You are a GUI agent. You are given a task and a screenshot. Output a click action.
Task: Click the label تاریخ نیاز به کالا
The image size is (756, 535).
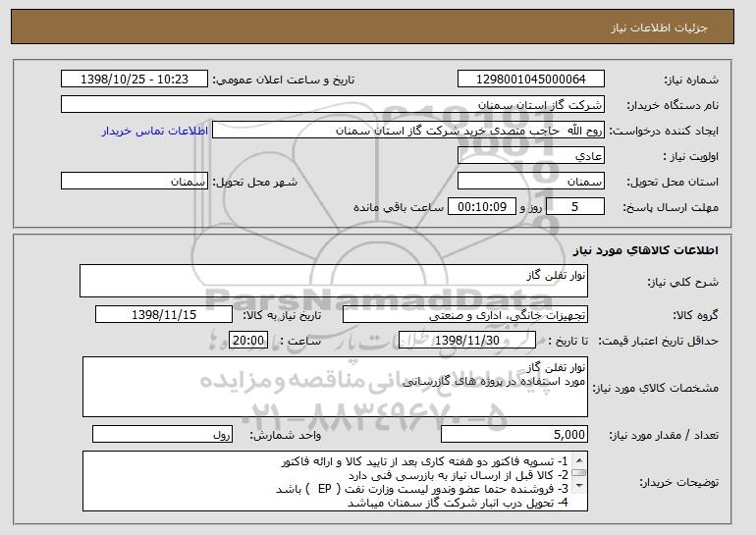coord(282,315)
